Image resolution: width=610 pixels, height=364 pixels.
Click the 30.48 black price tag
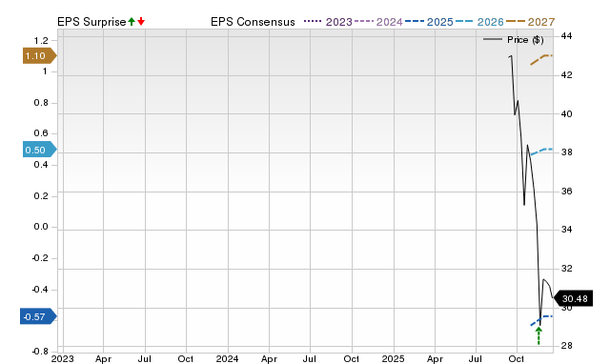[573, 298]
